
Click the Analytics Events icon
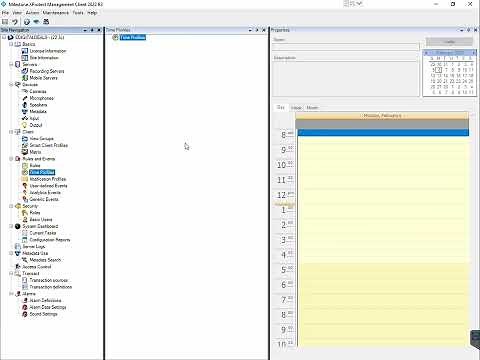[25, 192]
